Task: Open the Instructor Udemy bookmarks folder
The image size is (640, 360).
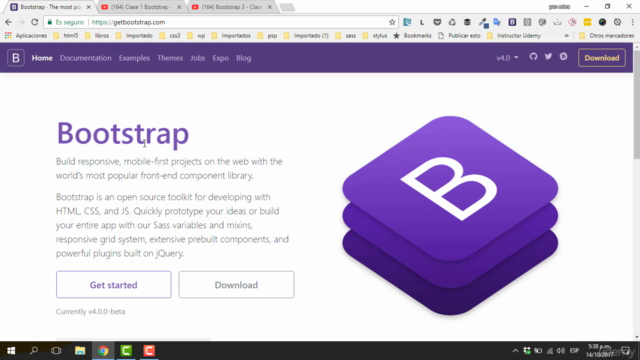Action: pyautogui.click(x=513, y=36)
